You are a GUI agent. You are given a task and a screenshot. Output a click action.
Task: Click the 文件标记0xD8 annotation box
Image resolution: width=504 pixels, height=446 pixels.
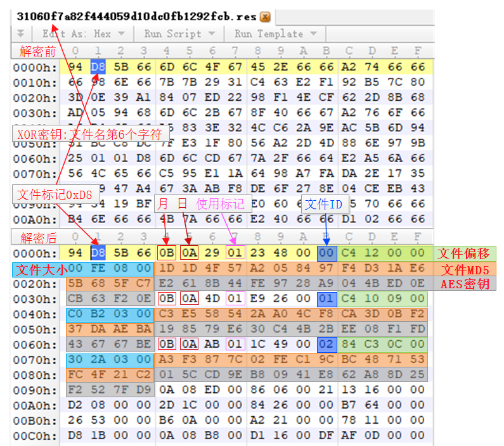[x=56, y=194]
